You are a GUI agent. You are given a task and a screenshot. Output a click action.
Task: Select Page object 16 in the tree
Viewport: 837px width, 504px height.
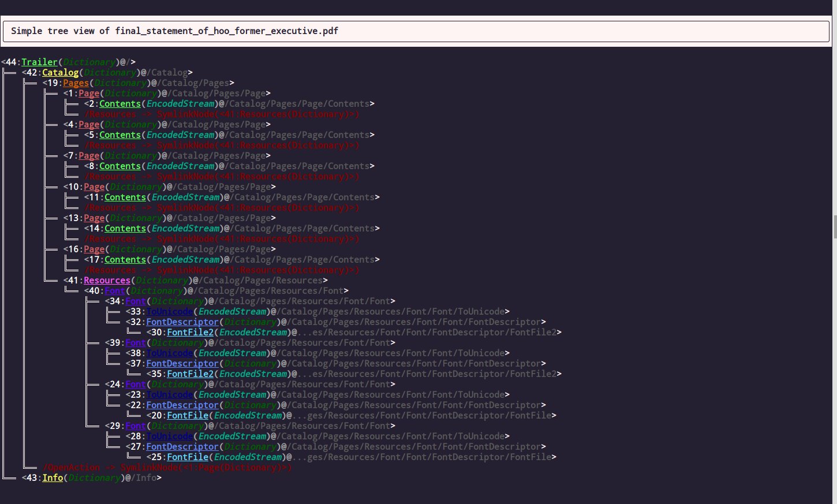coord(94,249)
